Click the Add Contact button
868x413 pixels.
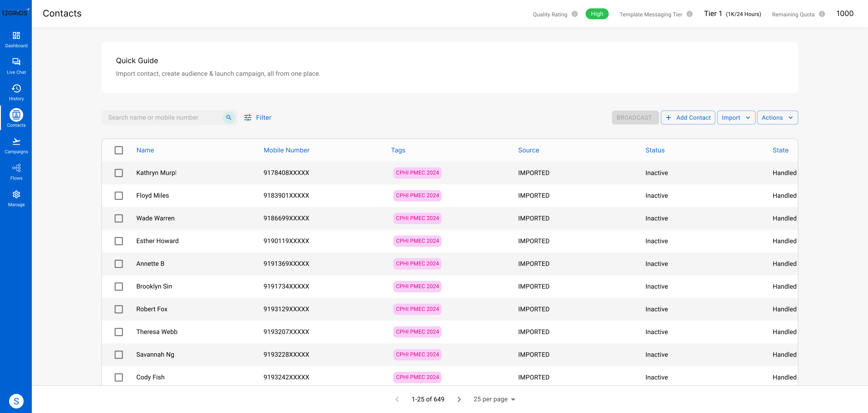[688, 118]
